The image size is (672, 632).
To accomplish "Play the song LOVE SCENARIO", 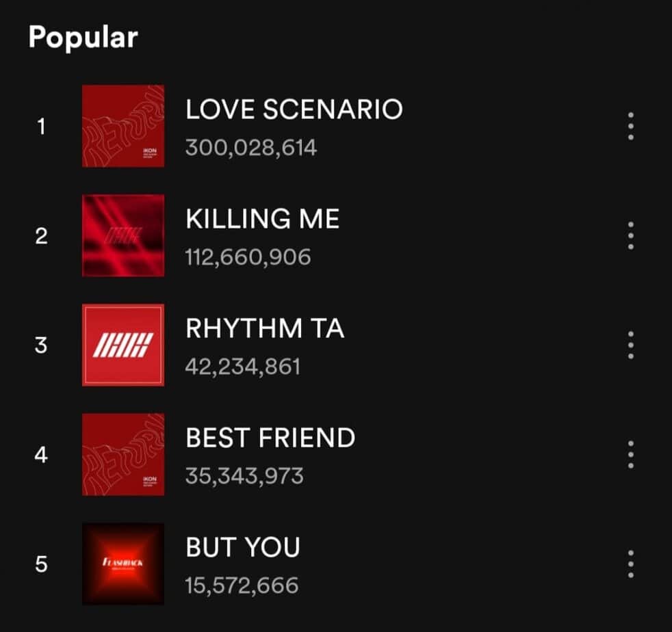I will click(294, 109).
